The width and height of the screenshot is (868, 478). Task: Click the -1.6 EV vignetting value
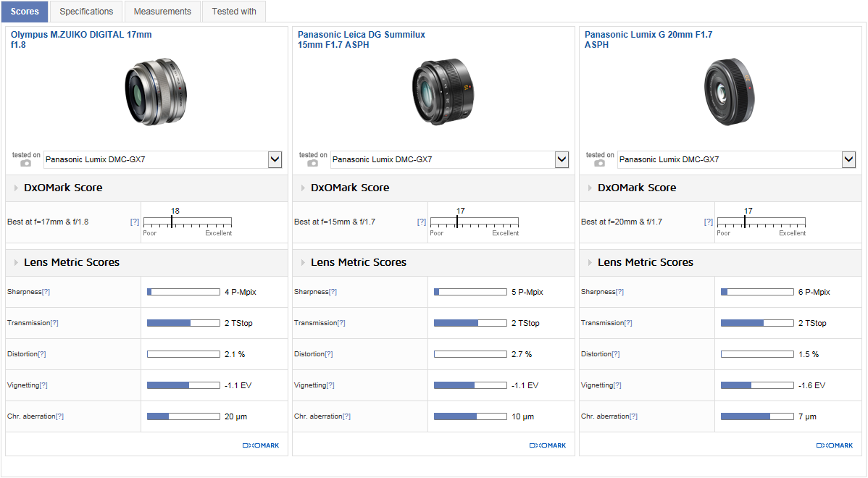(x=811, y=385)
